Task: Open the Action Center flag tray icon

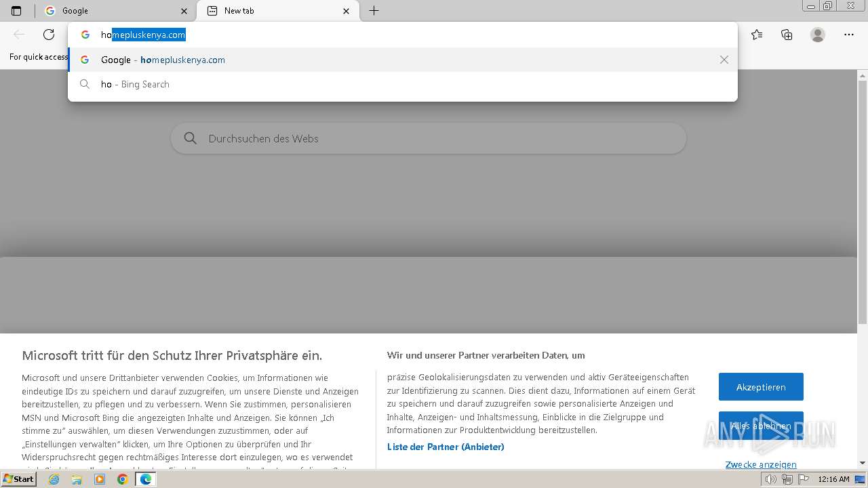Action: click(802, 479)
